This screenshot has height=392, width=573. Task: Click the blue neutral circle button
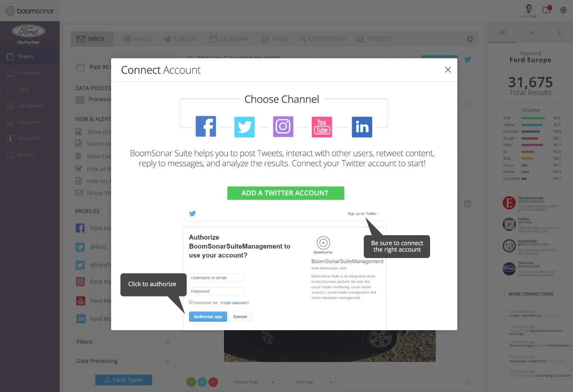click(x=202, y=382)
